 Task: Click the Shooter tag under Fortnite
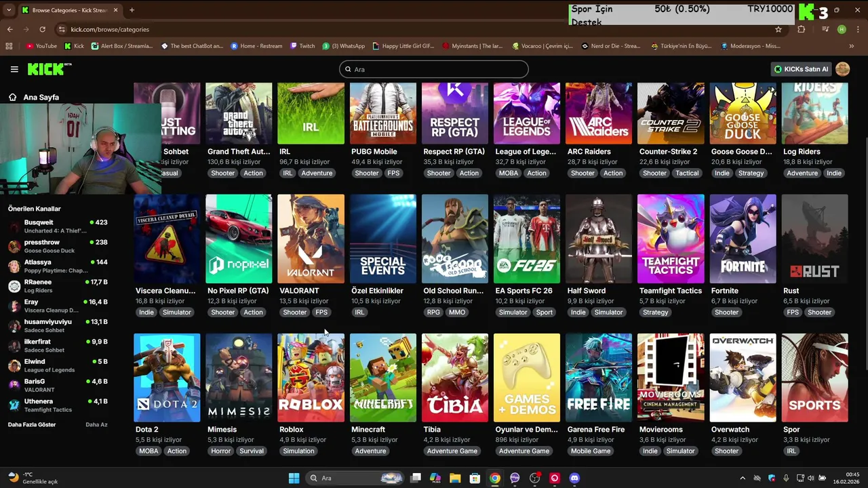[x=726, y=312]
